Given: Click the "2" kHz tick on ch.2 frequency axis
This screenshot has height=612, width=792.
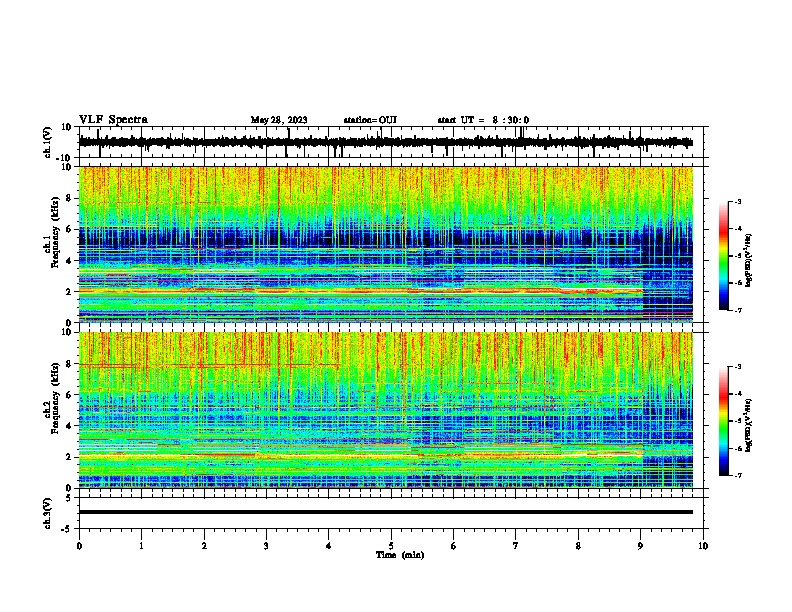Looking at the screenshot, I should point(69,457).
